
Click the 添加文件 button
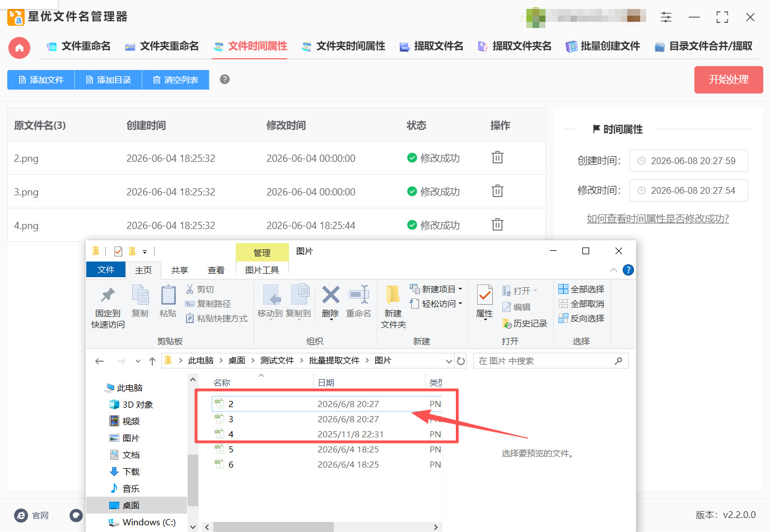tap(41, 80)
